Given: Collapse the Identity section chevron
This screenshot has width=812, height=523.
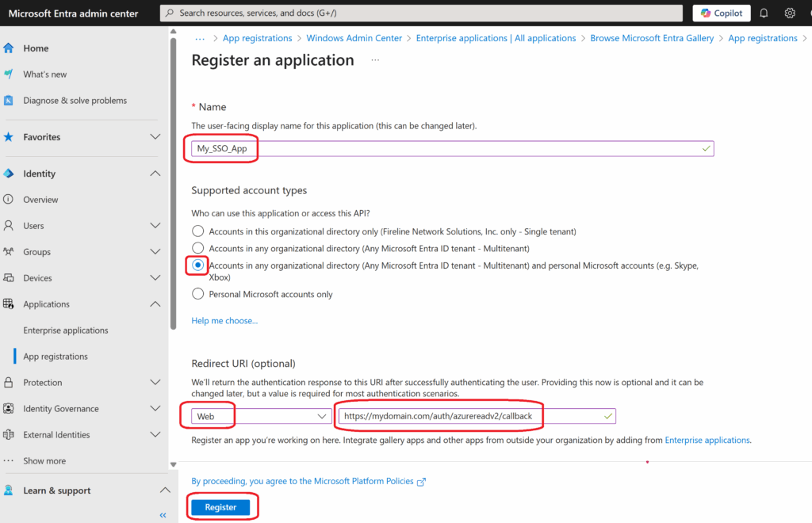Looking at the screenshot, I should [155, 174].
